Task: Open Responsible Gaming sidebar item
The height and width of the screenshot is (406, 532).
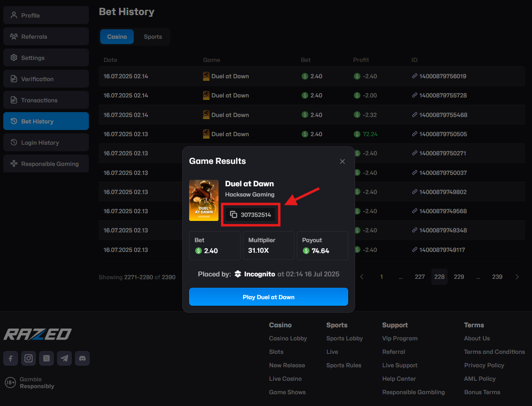Action: (x=46, y=164)
